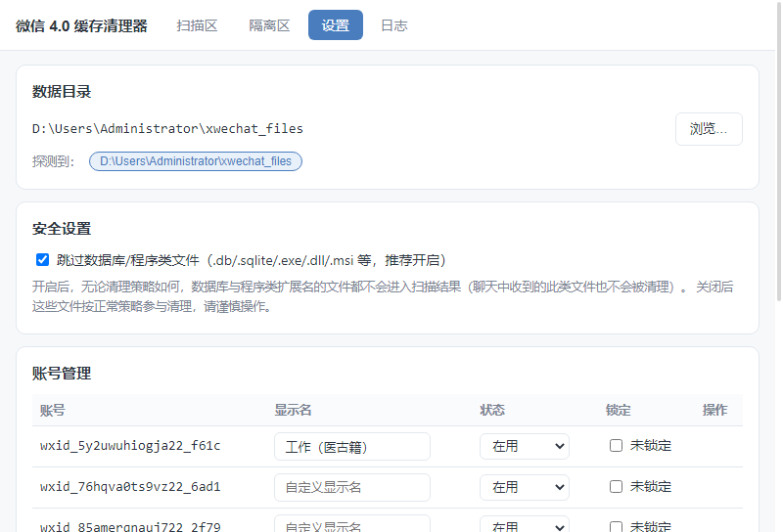Click the 微信 4.0 缓存清理器 title
This screenshot has width=783, height=532.
[x=81, y=26]
